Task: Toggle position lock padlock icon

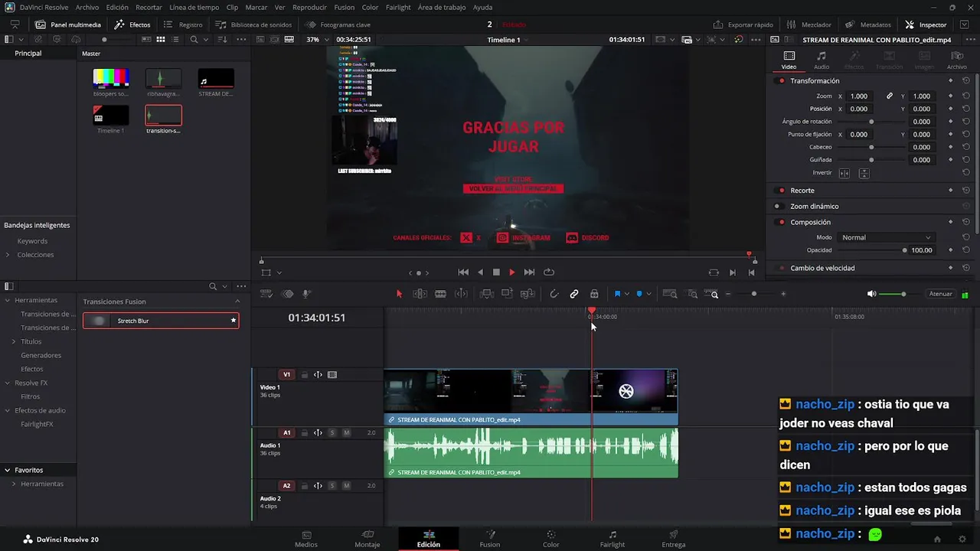Action: 594,294
